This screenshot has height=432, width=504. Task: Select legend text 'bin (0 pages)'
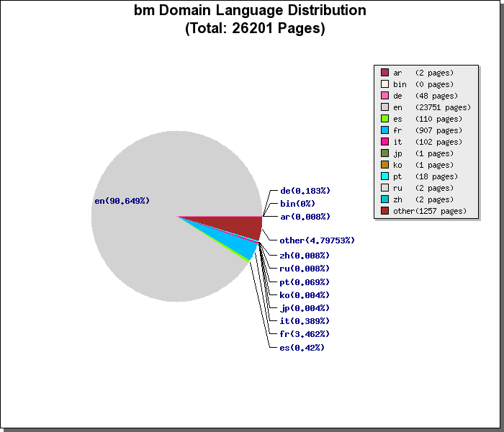(423, 84)
